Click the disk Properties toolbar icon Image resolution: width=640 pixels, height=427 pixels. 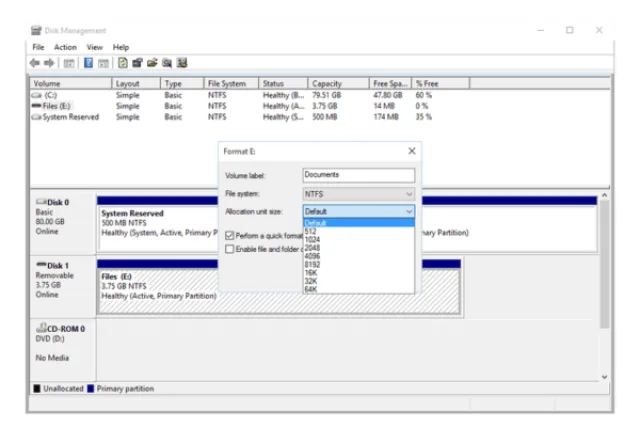click(x=138, y=63)
